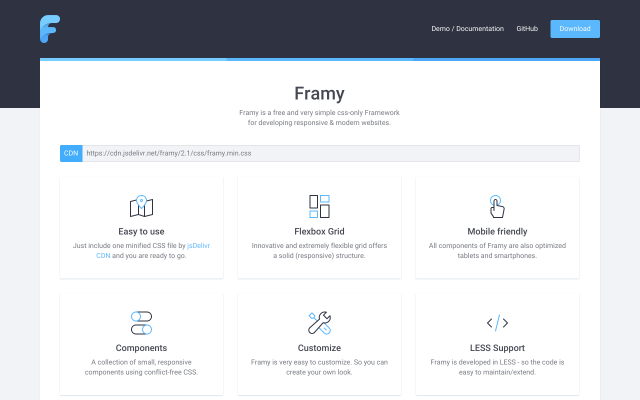
Task: Click the LESS Support card title
Action: [x=497, y=348]
